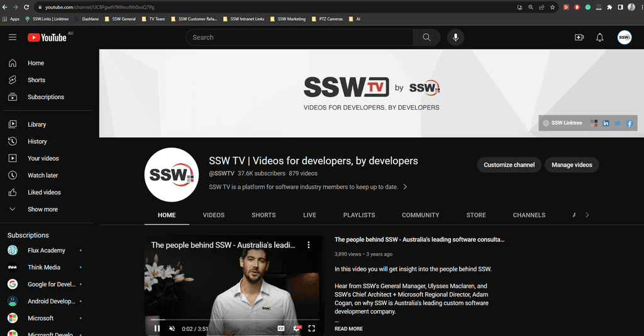Viewport: 644px width, 336px height.
Task: Click the voice search microphone icon
Action: coord(455,38)
